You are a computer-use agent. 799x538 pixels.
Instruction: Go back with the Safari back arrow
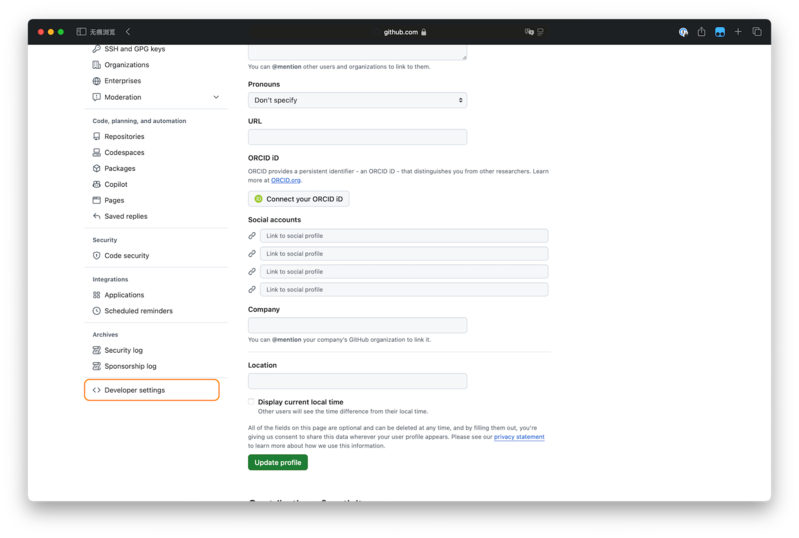coord(128,32)
